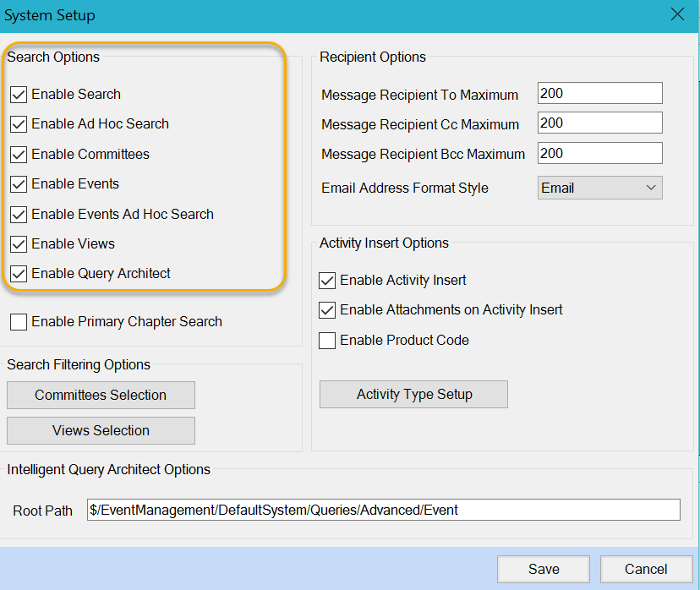Open Email Address Format Style dropdown
Image resolution: width=700 pixels, height=590 pixels.
coord(599,188)
